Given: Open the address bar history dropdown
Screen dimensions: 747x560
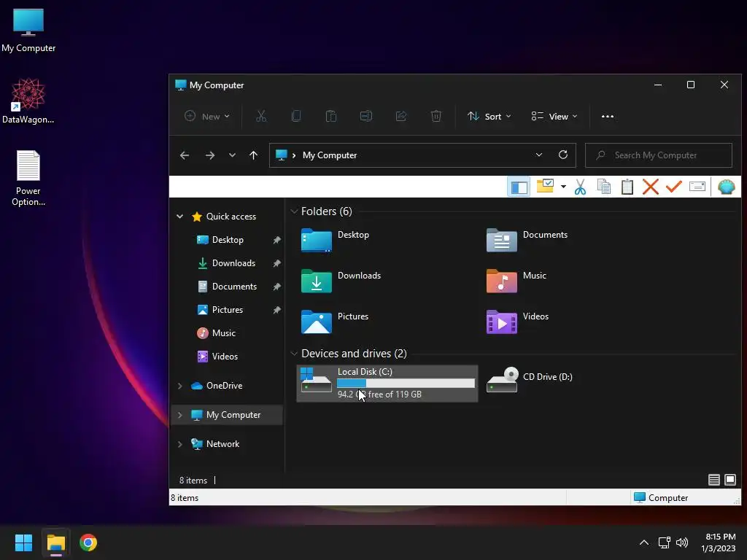Looking at the screenshot, I should [x=539, y=155].
